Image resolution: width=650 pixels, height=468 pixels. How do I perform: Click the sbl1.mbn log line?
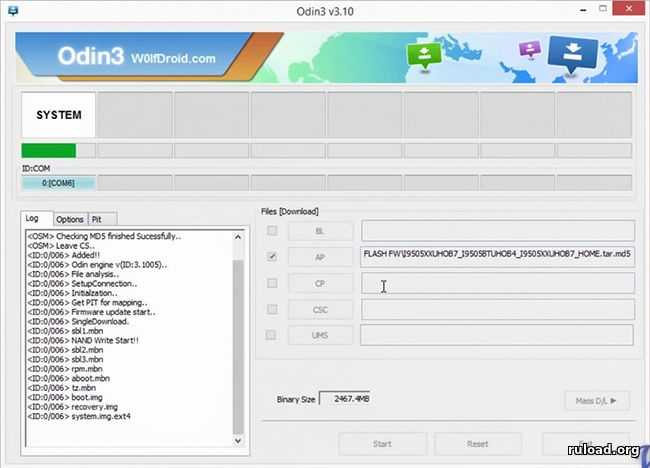pyautogui.click(x=65, y=331)
